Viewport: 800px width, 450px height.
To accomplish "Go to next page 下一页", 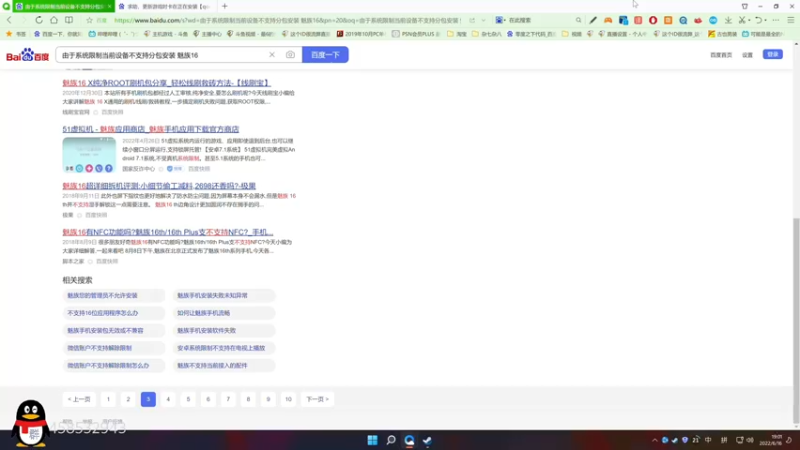I will pyautogui.click(x=317, y=399).
